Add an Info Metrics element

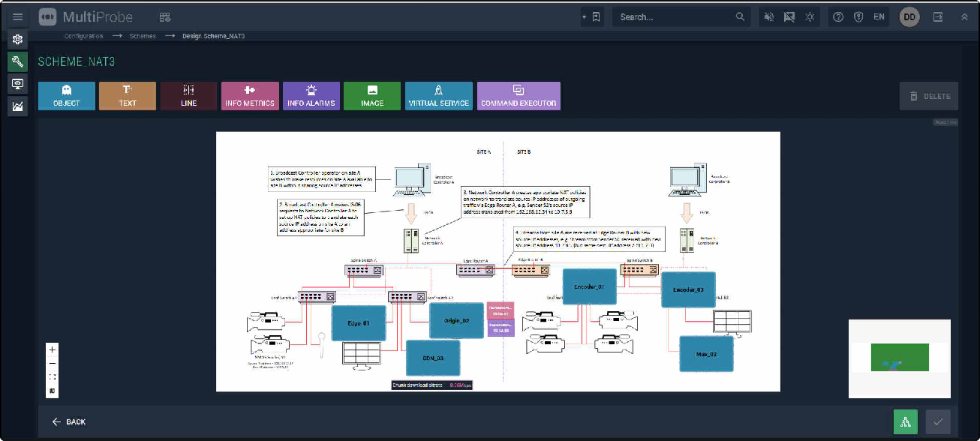tap(251, 96)
